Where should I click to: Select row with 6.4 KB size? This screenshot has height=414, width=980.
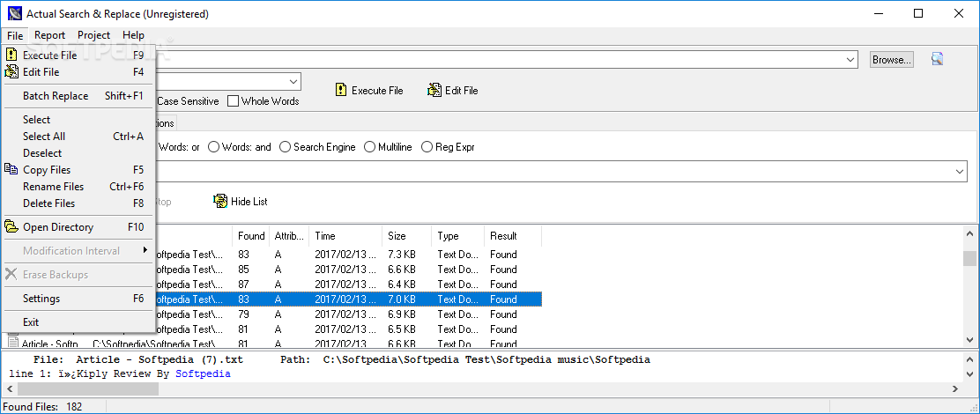tap(347, 285)
